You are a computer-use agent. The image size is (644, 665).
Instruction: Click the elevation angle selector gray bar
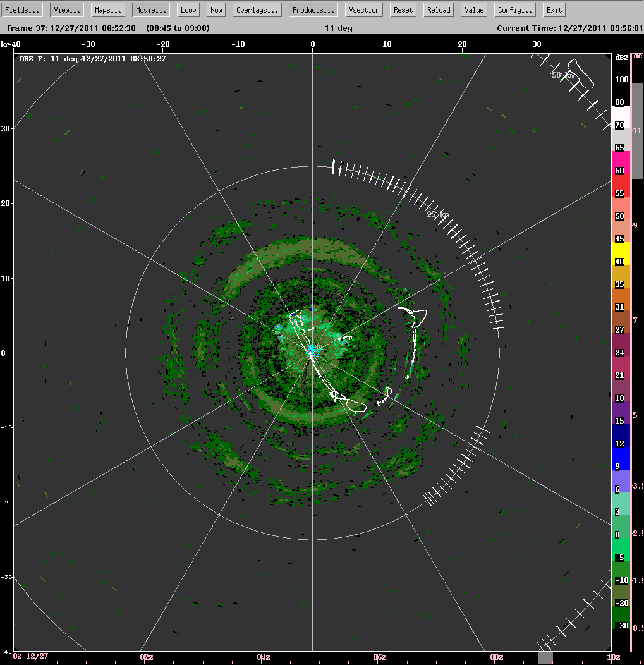(637, 131)
